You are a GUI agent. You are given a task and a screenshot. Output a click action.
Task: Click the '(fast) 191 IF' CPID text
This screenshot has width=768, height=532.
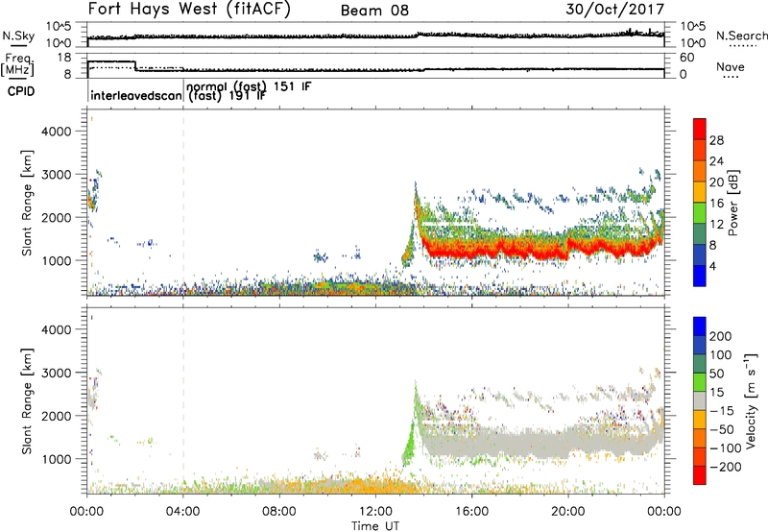[228, 96]
